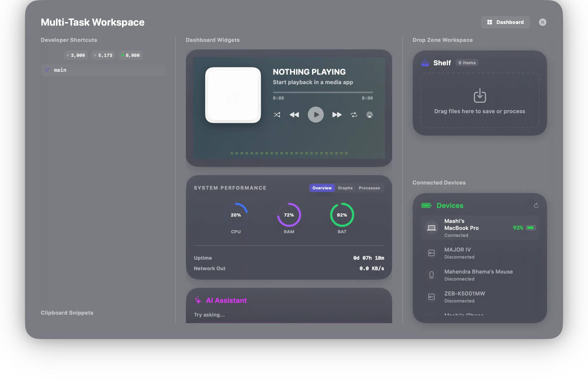The height and width of the screenshot is (389, 588).
Task: Open the AI Assistant header
Action: pos(226,300)
